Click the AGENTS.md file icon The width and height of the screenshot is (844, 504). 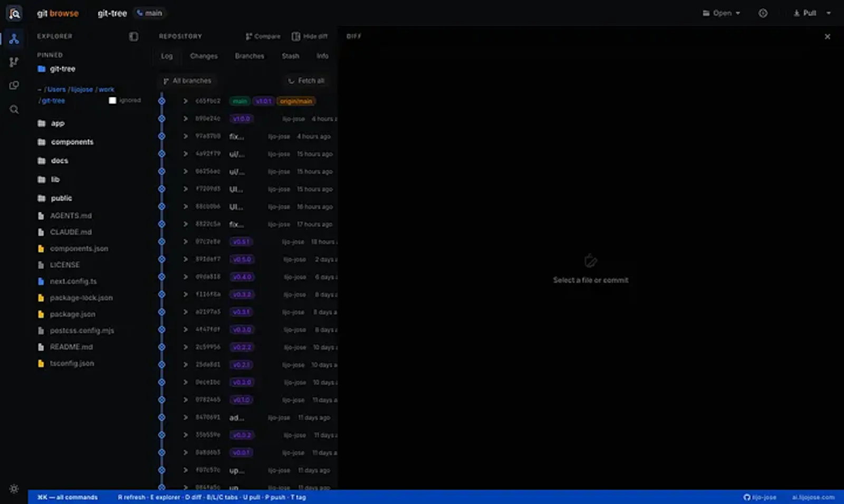pyautogui.click(x=41, y=216)
